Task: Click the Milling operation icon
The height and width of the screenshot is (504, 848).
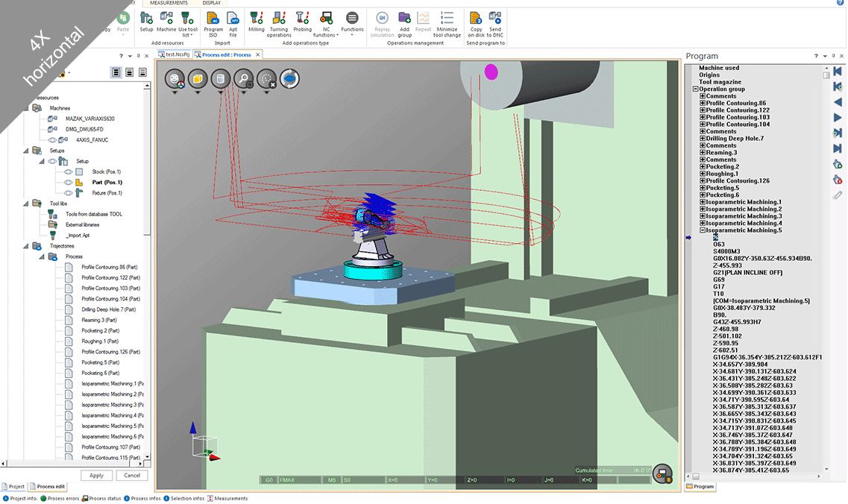Action: [x=257, y=22]
